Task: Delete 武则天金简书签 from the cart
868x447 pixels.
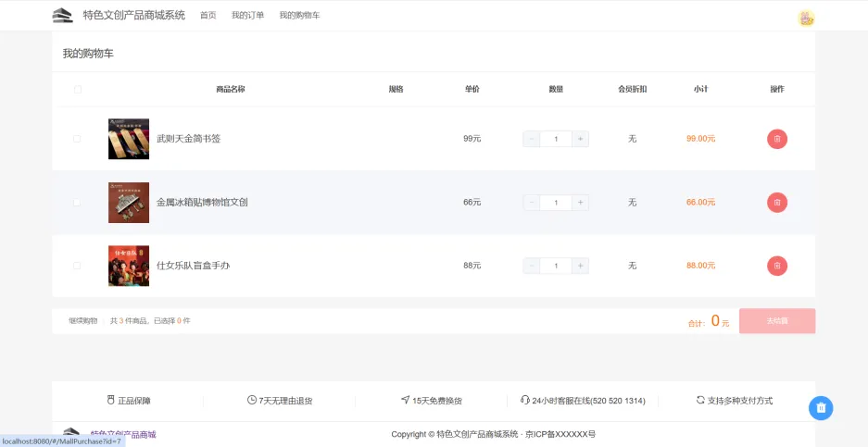Action: tap(776, 139)
